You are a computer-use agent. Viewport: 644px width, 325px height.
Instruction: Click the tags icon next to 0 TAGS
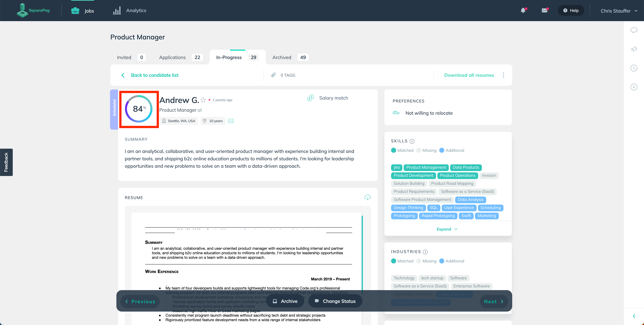pos(274,75)
